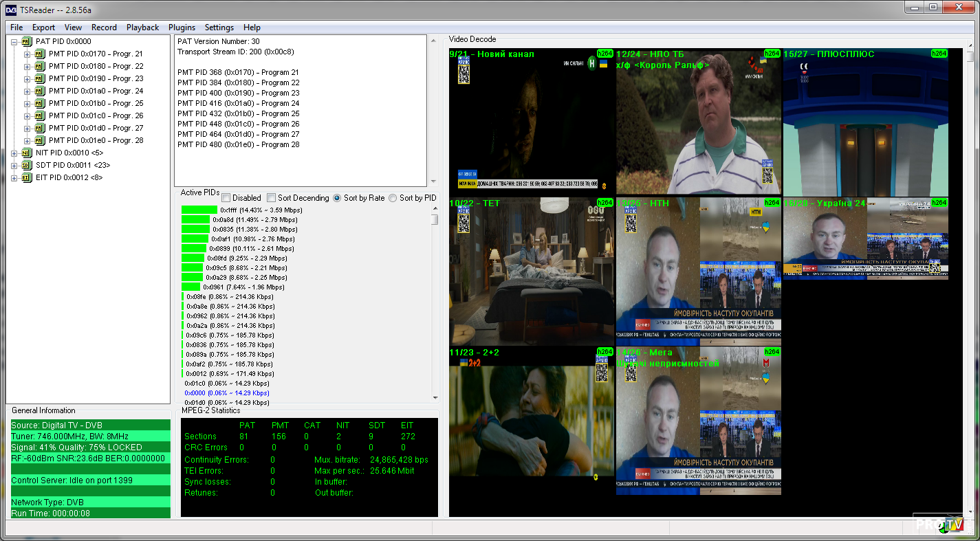Check the Sort Decending checkbox
Image resolution: width=980 pixels, height=541 pixels.
point(271,198)
